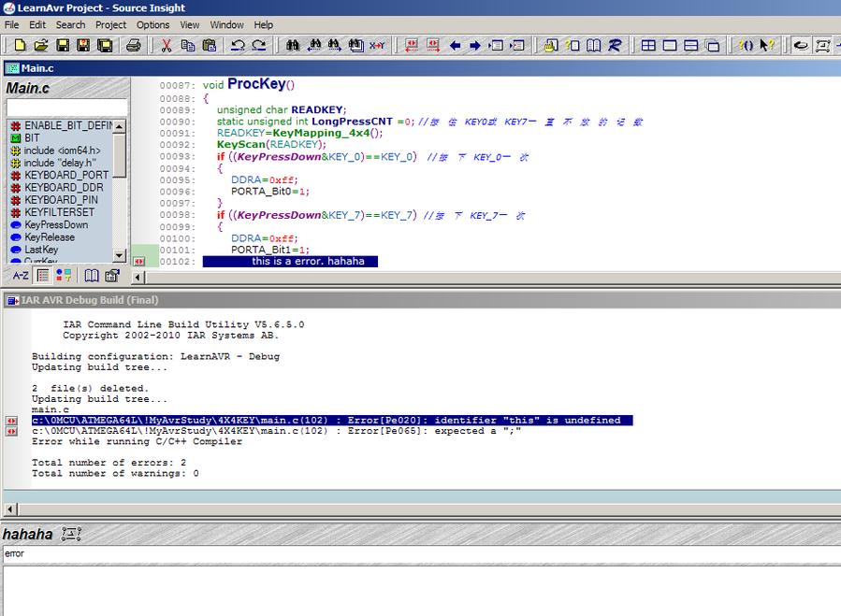The width and height of the screenshot is (841, 616).
Task: Click the Replace X→Y toolbar icon
Action: pos(377,45)
